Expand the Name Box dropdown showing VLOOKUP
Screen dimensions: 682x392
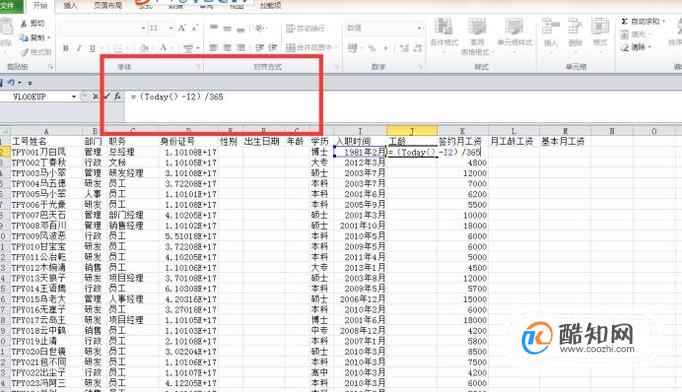(74, 97)
